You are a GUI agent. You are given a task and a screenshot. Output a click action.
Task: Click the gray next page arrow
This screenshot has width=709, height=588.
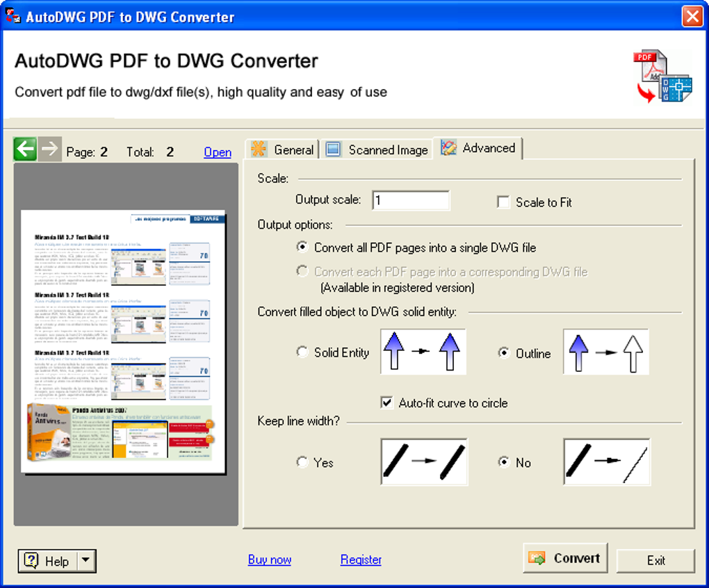click(x=49, y=149)
